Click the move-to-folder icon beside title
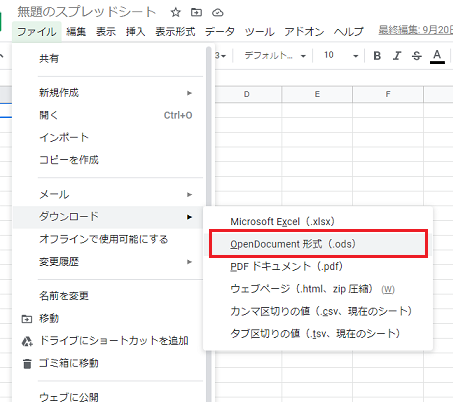 click(196, 12)
